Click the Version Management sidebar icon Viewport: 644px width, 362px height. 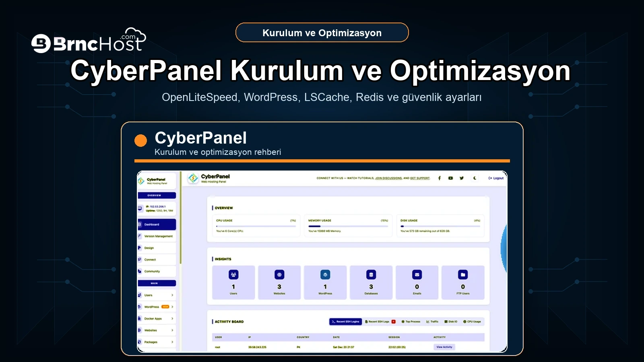click(140, 236)
